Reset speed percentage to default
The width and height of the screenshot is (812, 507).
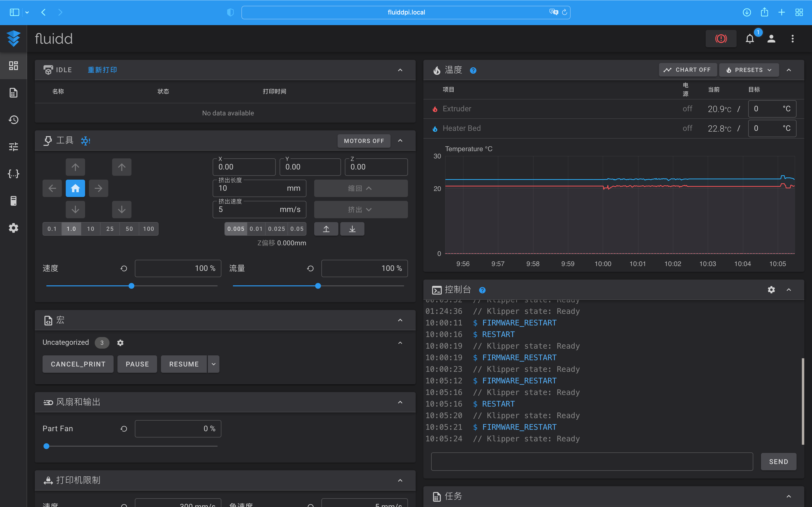point(124,268)
